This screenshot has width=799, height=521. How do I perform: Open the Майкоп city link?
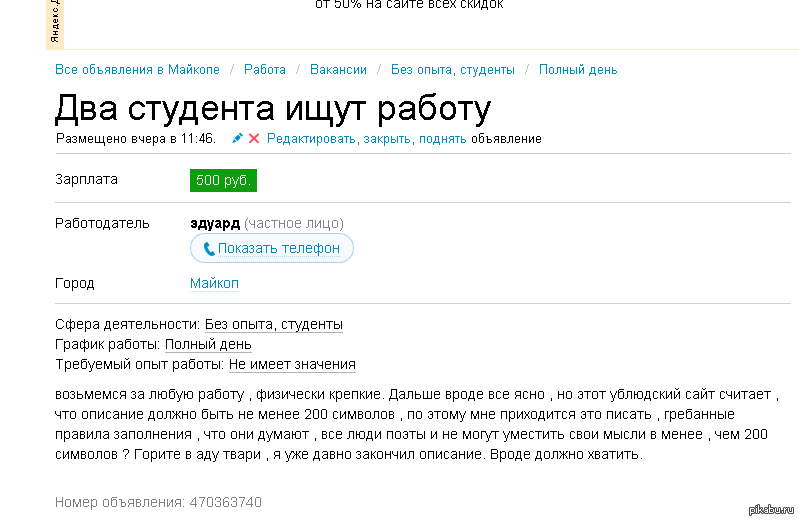[214, 284]
